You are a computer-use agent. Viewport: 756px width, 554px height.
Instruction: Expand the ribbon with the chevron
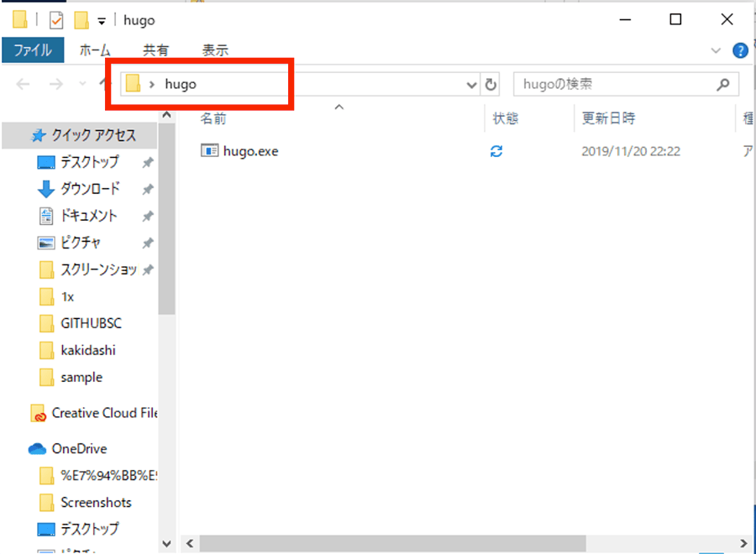point(716,50)
